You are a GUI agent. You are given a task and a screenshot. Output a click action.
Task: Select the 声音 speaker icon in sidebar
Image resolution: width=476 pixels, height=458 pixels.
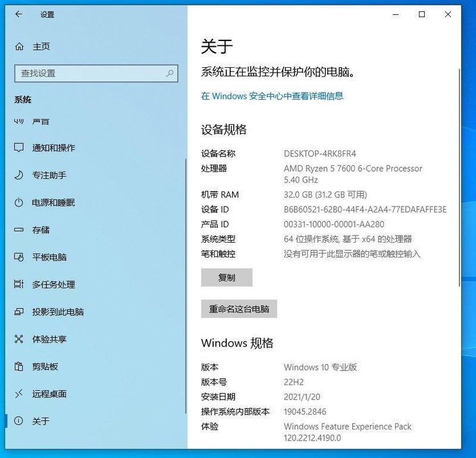18,121
